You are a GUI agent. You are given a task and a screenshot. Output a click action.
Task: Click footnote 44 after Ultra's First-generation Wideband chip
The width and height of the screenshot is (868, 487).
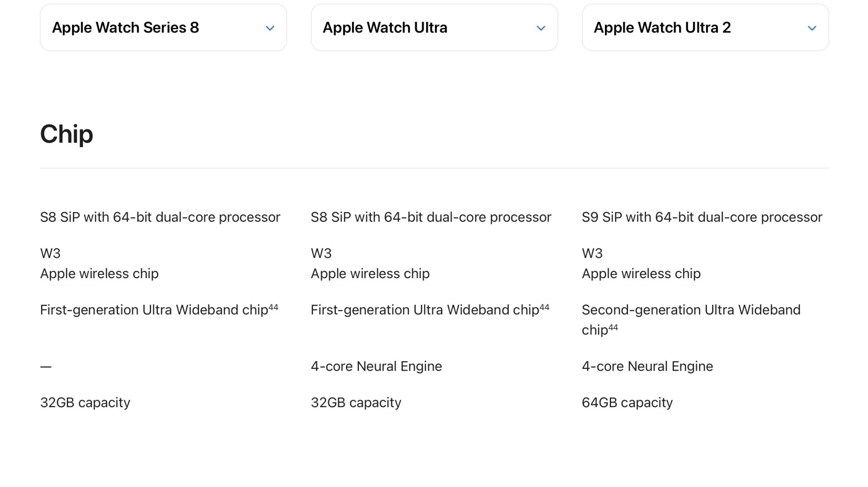pyautogui.click(x=544, y=307)
